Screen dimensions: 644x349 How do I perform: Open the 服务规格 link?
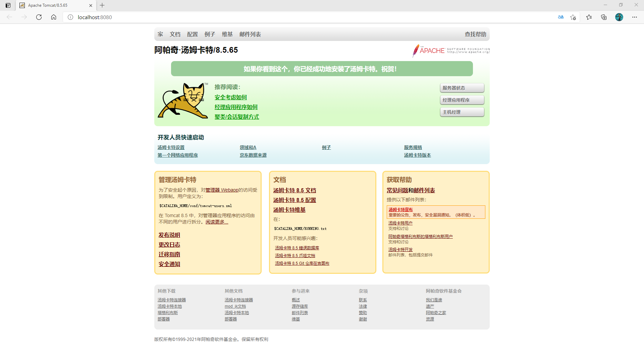point(413,148)
